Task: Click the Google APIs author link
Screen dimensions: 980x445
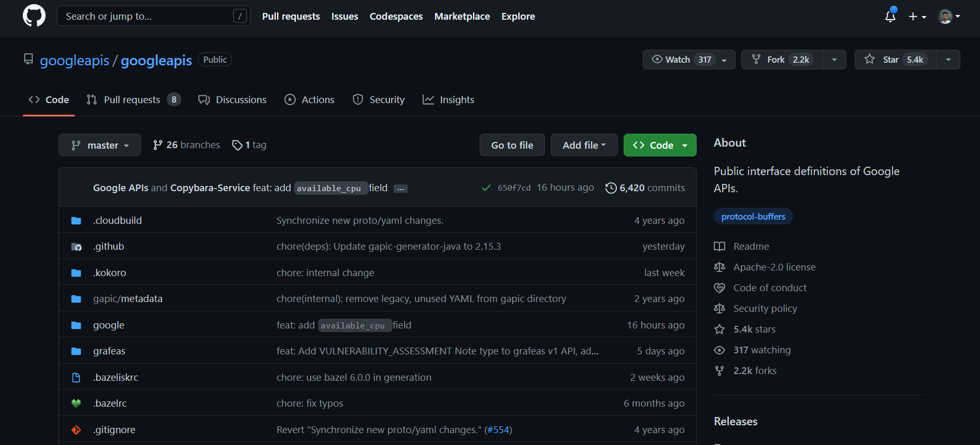Action: [x=121, y=188]
